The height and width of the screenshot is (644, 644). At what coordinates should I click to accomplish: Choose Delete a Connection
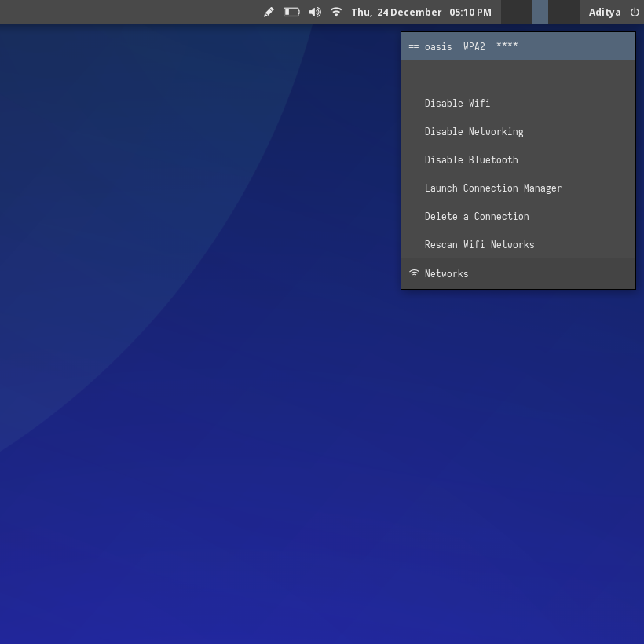click(x=477, y=216)
